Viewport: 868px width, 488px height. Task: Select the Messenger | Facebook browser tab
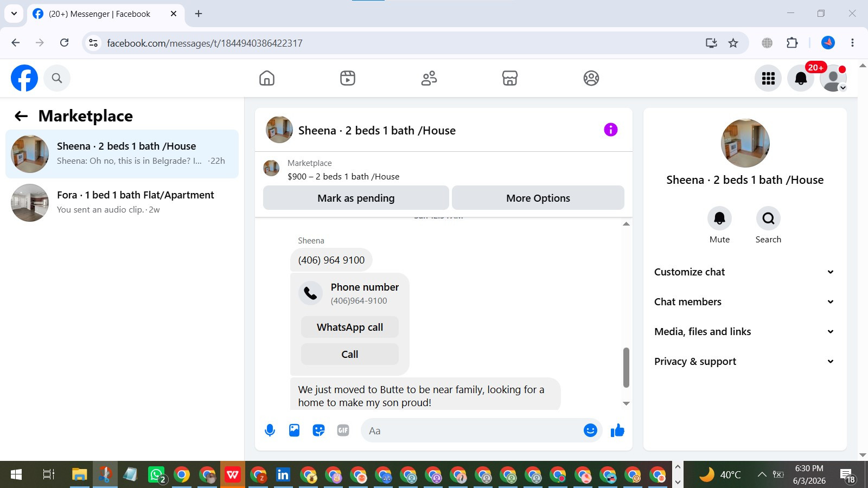click(x=105, y=14)
